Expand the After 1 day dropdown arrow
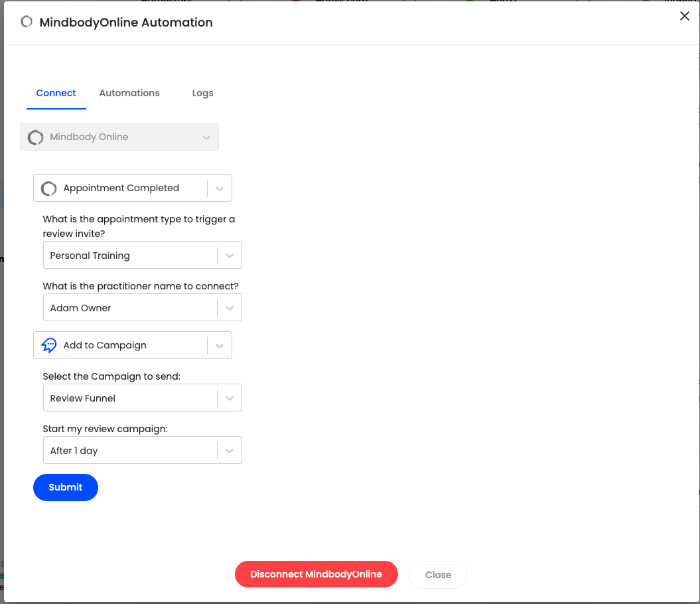Viewport: 700px width, 604px height. (x=230, y=451)
